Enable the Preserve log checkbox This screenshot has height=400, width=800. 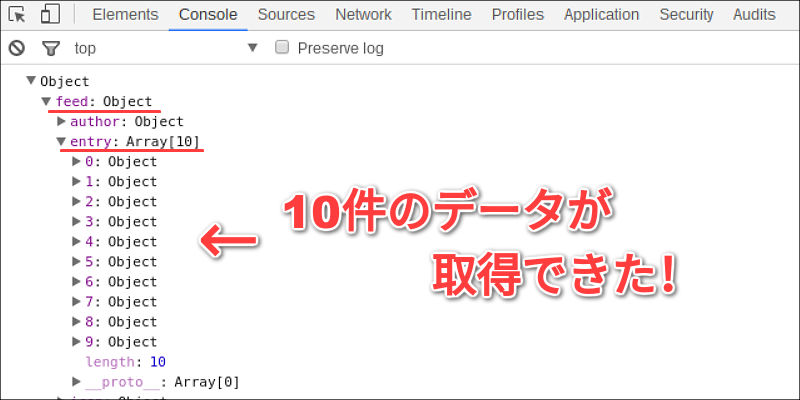coord(282,48)
